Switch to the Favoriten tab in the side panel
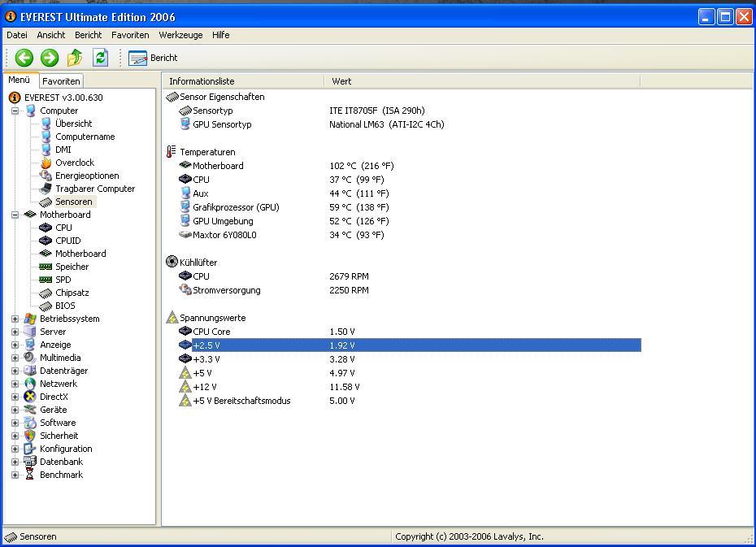This screenshot has height=547, width=756. pyautogui.click(x=61, y=81)
